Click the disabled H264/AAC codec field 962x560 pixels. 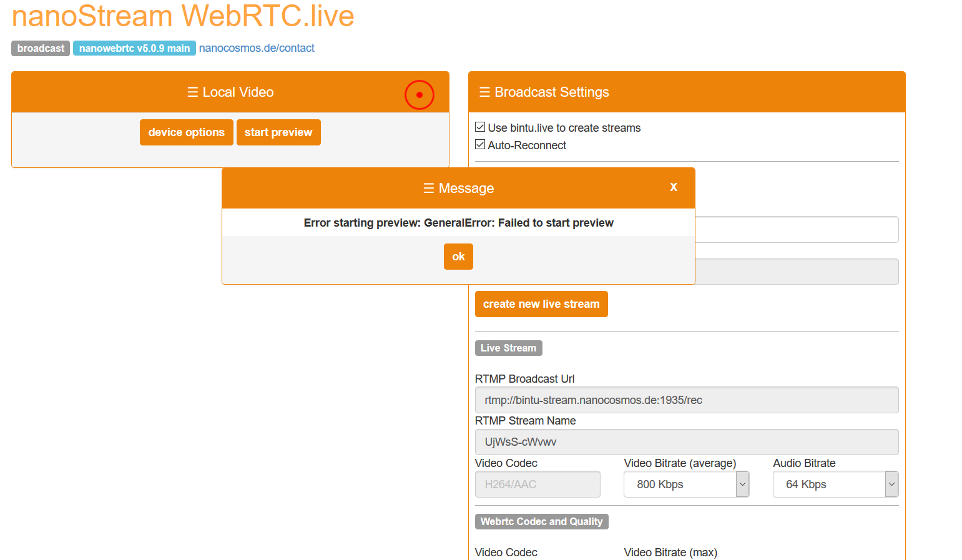pyautogui.click(x=537, y=484)
